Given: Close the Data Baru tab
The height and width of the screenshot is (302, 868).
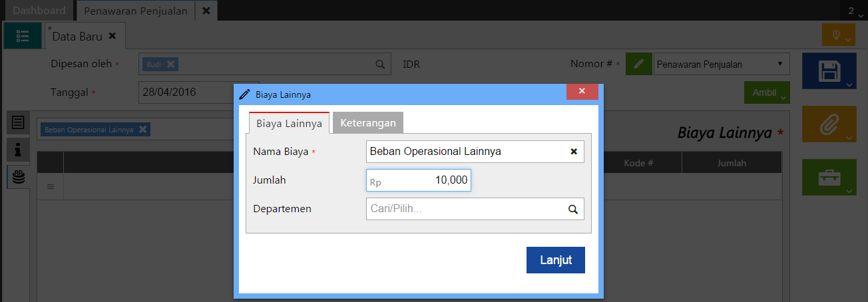Looking at the screenshot, I should click(x=112, y=36).
